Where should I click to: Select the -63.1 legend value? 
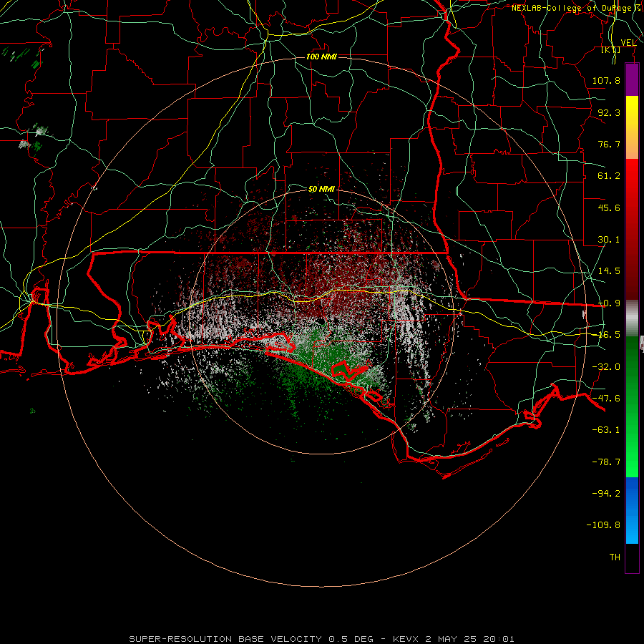coord(606,430)
